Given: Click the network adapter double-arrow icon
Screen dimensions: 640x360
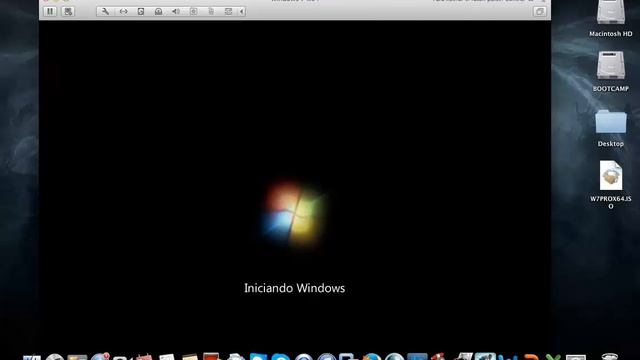Looking at the screenshot, I should [x=123, y=11].
